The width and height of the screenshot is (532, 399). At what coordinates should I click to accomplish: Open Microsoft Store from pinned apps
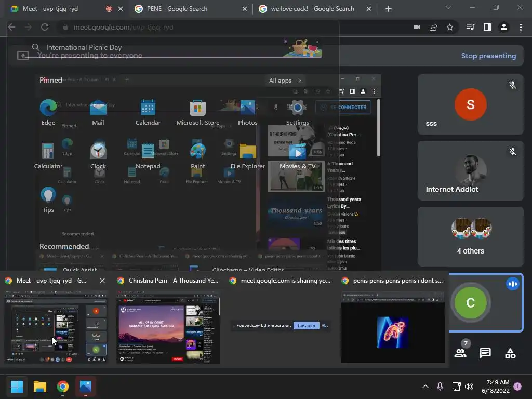click(x=198, y=112)
